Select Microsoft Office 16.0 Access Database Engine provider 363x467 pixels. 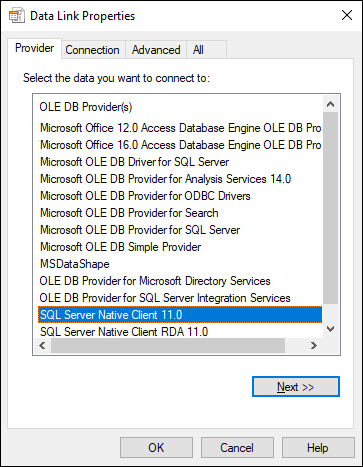click(180, 145)
